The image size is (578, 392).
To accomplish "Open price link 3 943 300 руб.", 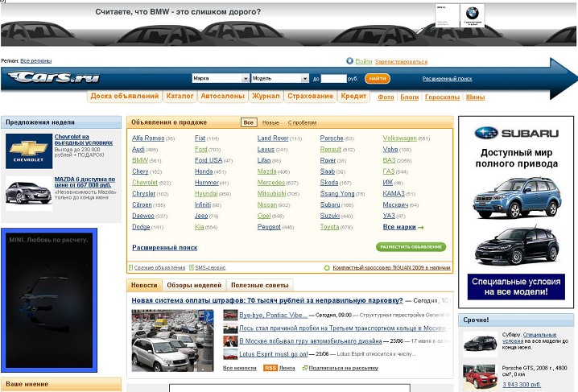I will point(522,385).
